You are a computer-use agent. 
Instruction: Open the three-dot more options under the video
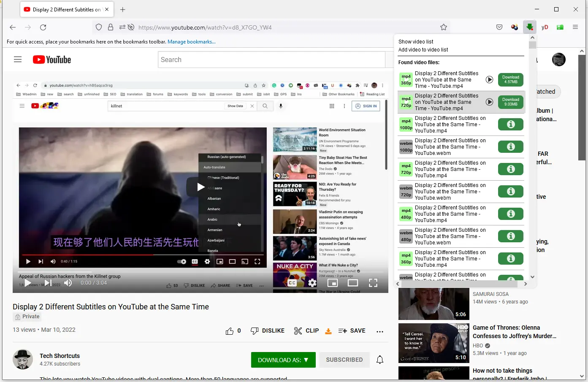[x=379, y=332]
